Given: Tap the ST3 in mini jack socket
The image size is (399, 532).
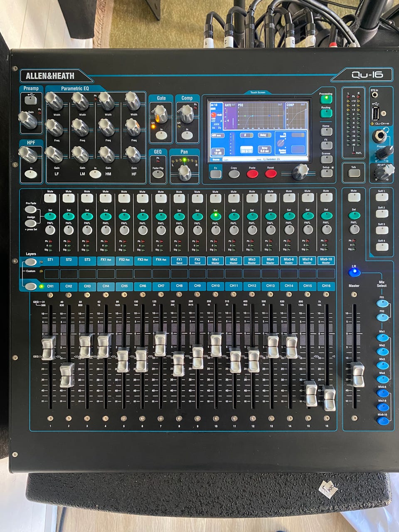Looking at the screenshot, I should tap(375, 96).
